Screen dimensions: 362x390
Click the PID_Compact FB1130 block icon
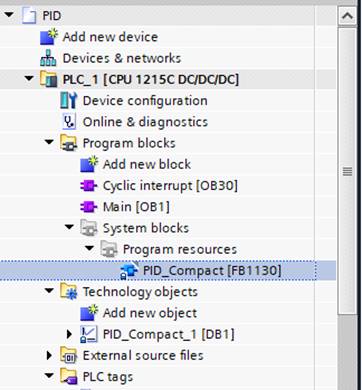(x=129, y=270)
